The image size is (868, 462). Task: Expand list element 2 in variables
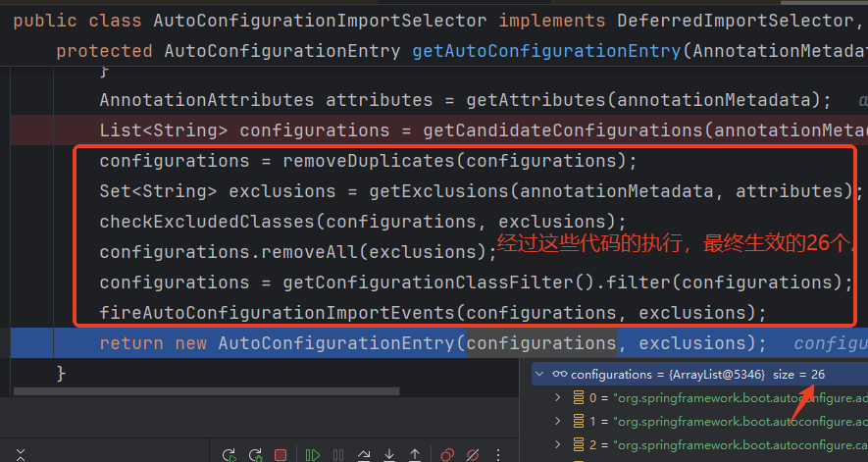click(558, 443)
